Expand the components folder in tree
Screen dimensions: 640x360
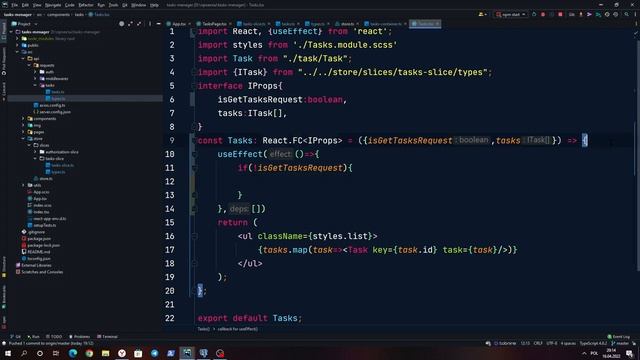click(23, 118)
